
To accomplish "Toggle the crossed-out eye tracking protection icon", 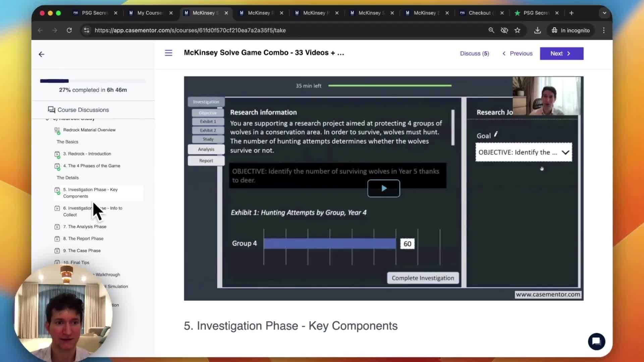I will pyautogui.click(x=504, y=30).
